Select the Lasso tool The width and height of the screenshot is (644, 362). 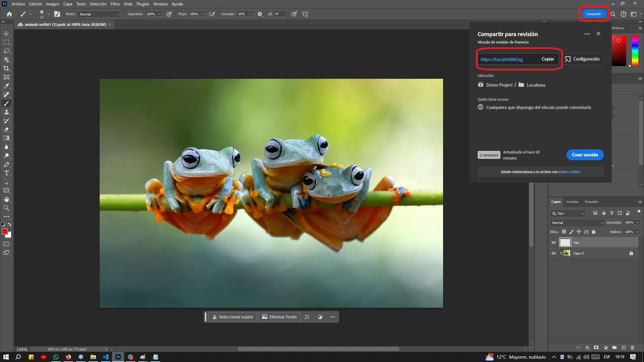(x=6, y=51)
